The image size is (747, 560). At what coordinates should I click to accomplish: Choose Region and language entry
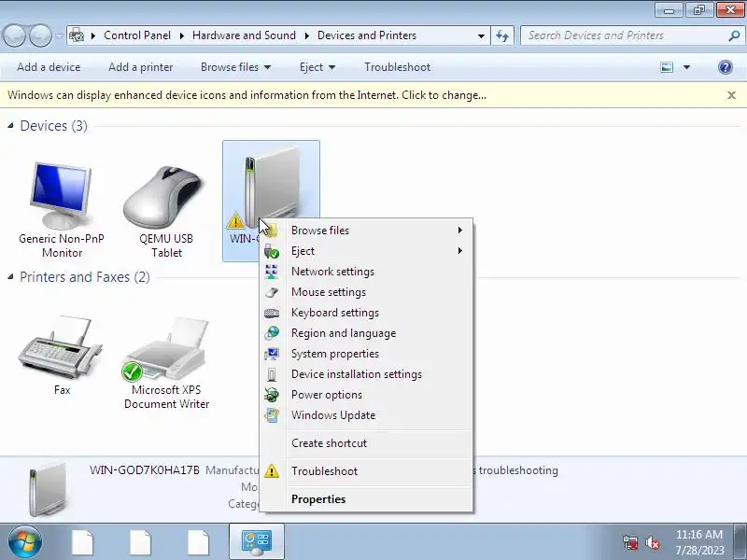[366, 333]
